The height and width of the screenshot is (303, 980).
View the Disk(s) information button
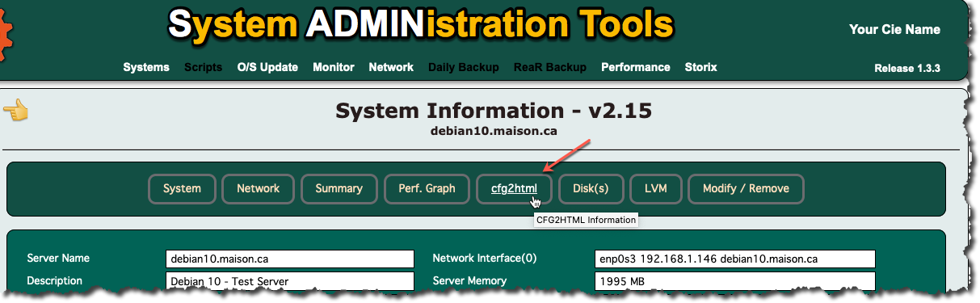(x=591, y=188)
